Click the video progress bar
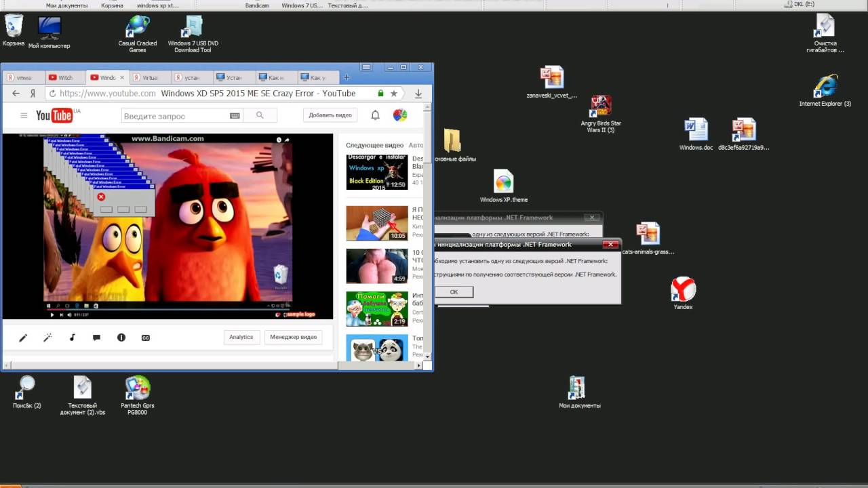 coord(167,308)
